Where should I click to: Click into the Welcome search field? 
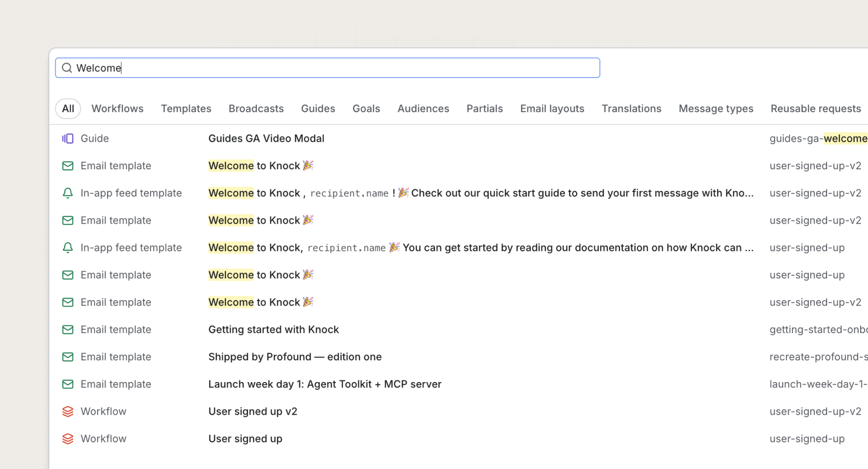pos(327,68)
